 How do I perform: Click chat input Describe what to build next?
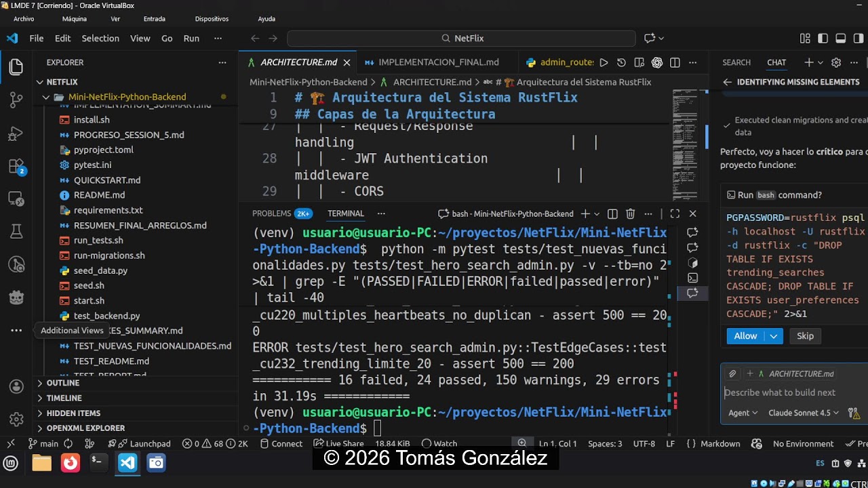point(793,392)
